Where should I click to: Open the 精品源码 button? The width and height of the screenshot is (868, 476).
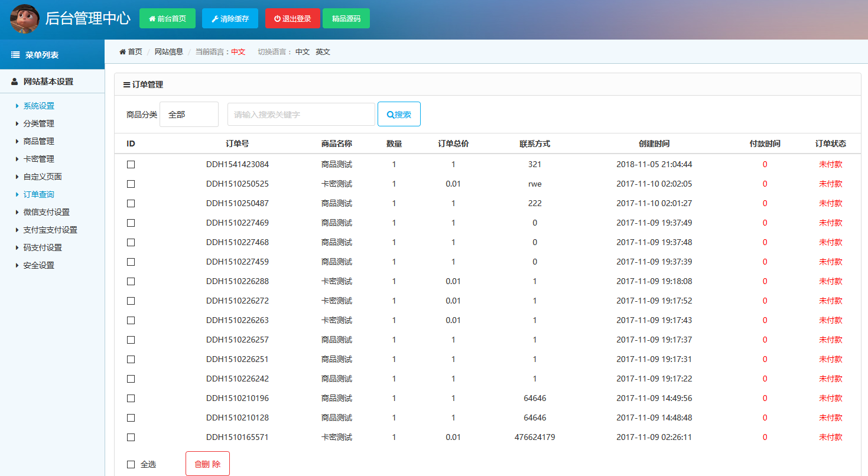[346, 18]
